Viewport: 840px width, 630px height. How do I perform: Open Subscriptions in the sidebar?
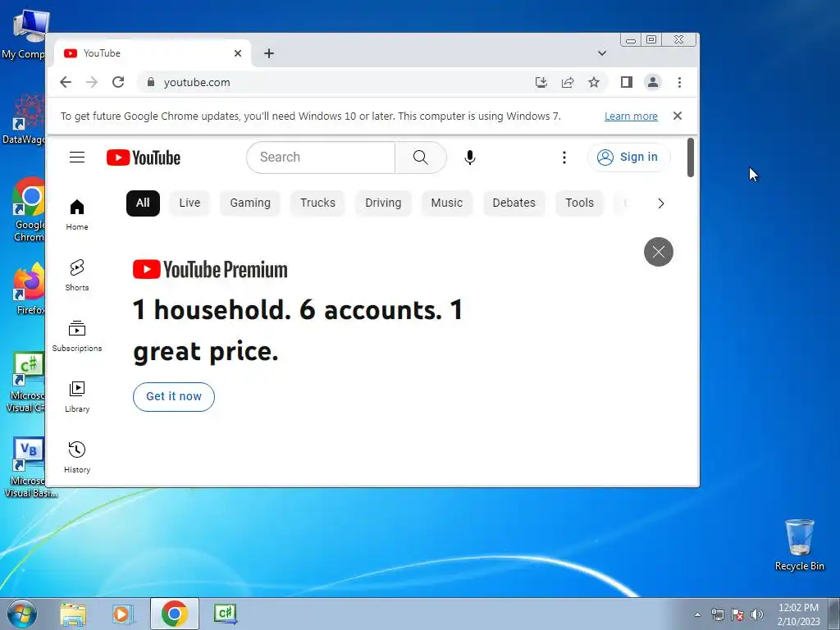pos(77,336)
